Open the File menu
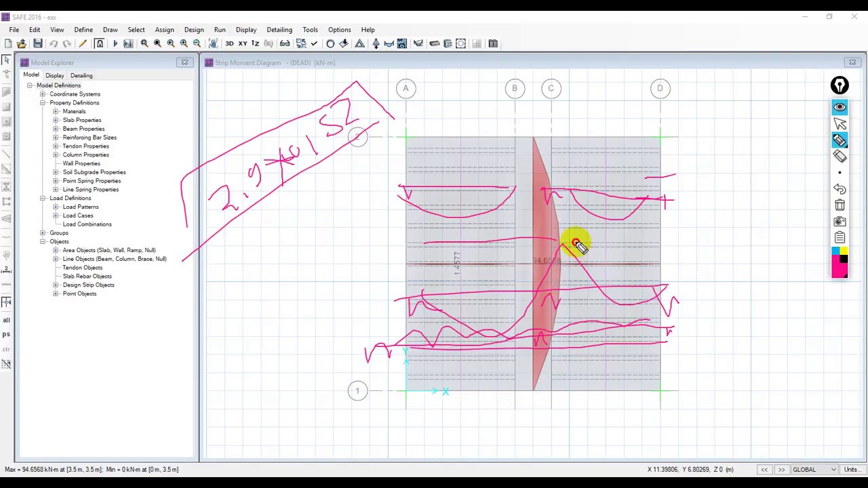Viewport: 868px width, 488px height. point(14,30)
